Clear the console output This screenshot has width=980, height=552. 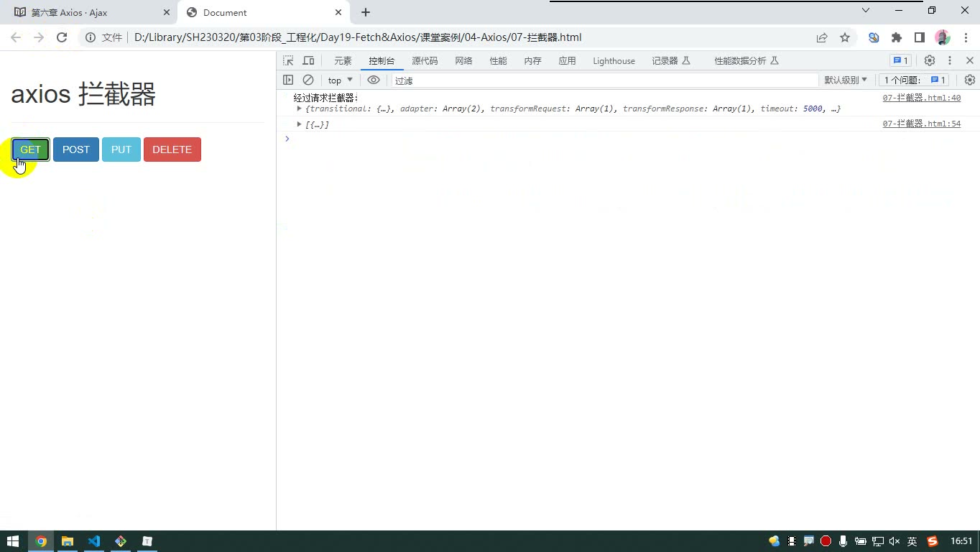[308, 80]
